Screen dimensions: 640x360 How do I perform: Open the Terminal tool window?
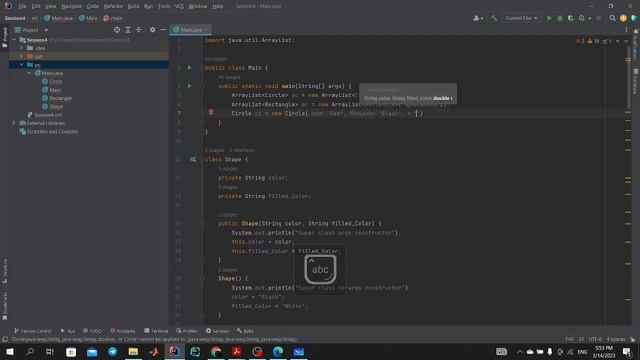tap(156, 331)
